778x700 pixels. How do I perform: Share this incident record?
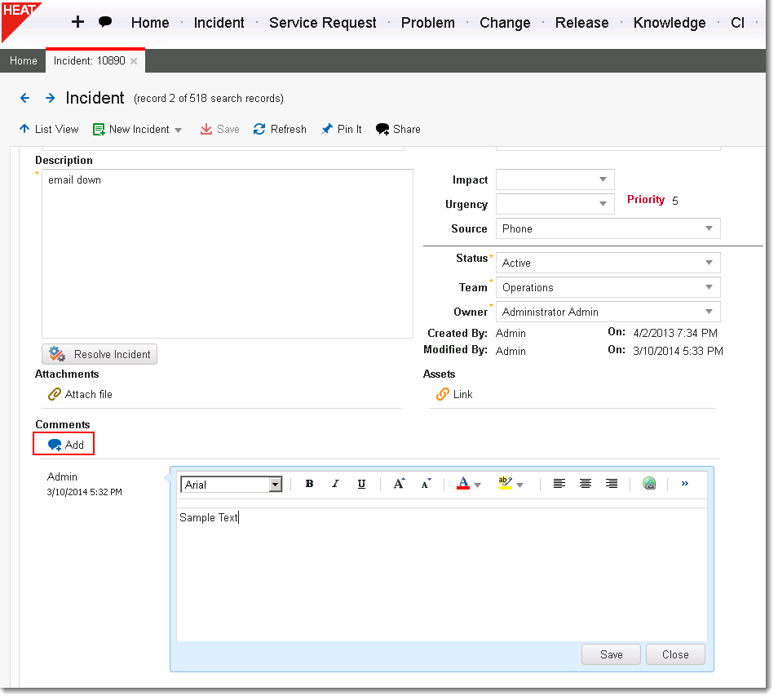pos(398,130)
